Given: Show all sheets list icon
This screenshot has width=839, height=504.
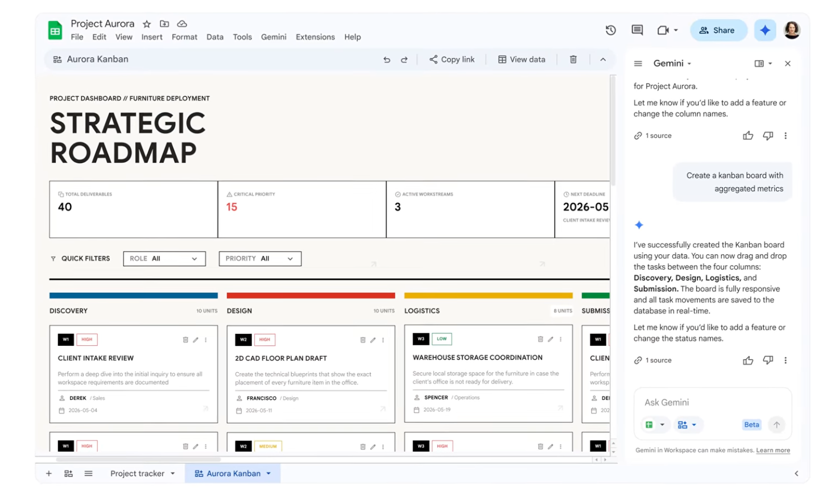Looking at the screenshot, I should 88,473.
